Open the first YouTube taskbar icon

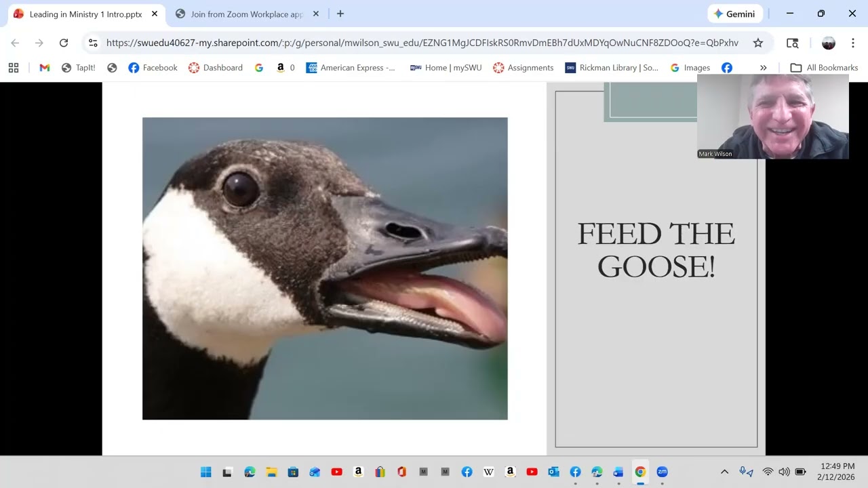[x=336, y=472]
